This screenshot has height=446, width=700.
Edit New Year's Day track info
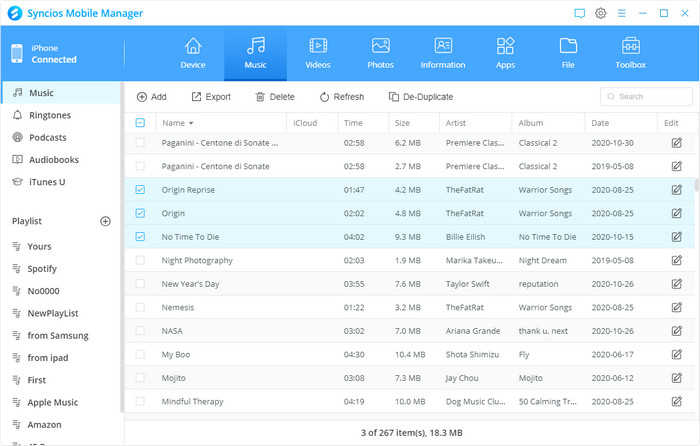[x=677, y=283]
